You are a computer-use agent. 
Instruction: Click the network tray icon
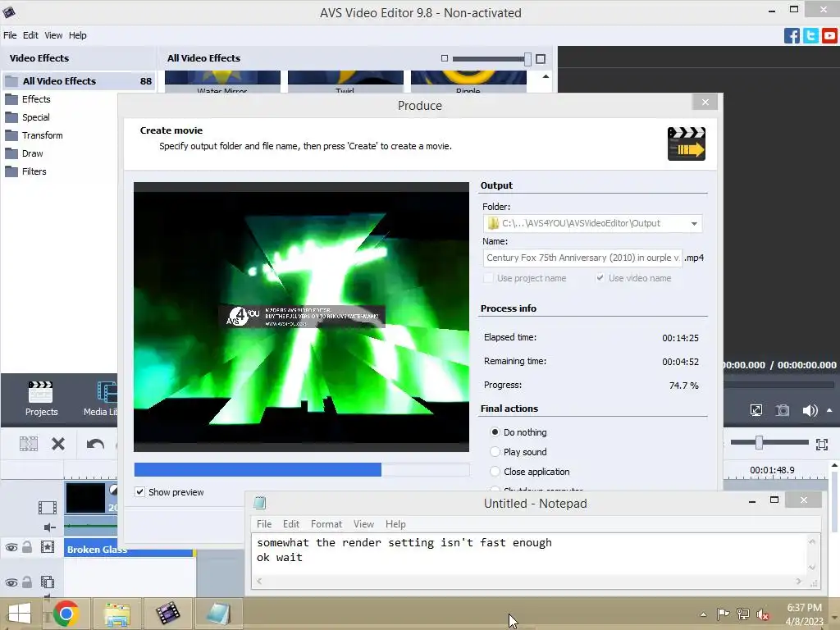(x=743, y=614)
